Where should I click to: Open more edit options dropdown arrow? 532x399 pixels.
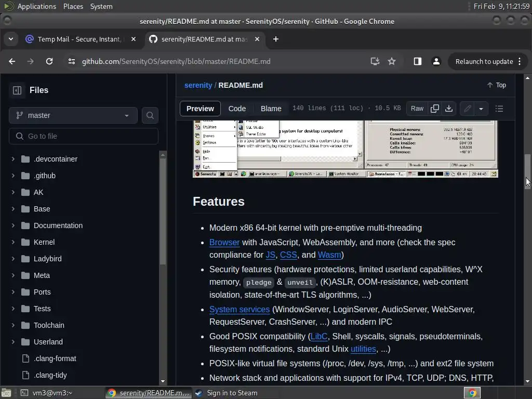pyautogui.click(x=481, y=109)
